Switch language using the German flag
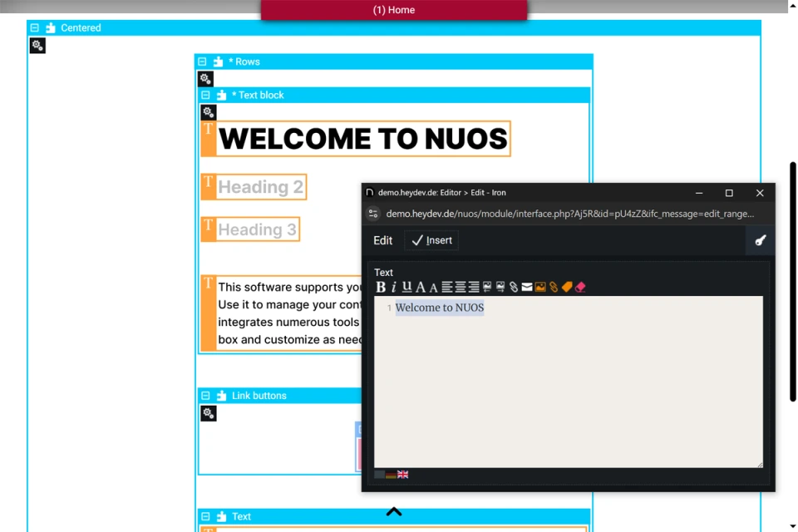This screenshot has width=798, height=532. pos(391,475)
